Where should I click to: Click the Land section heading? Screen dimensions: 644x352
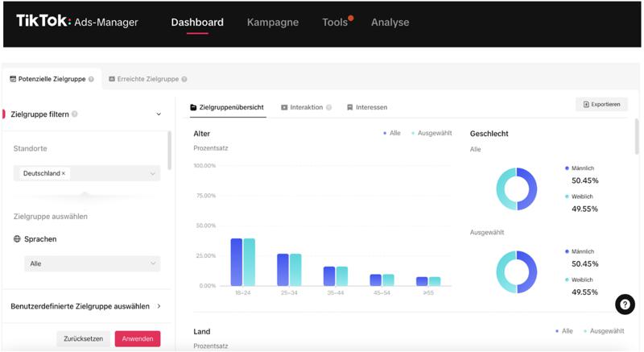click(202, 332)
